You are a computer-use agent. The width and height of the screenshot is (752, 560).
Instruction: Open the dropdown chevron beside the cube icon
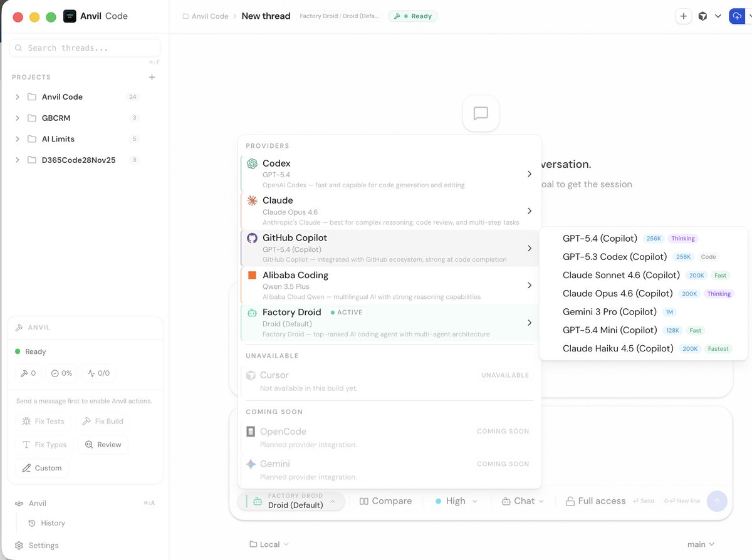point(718,16)
